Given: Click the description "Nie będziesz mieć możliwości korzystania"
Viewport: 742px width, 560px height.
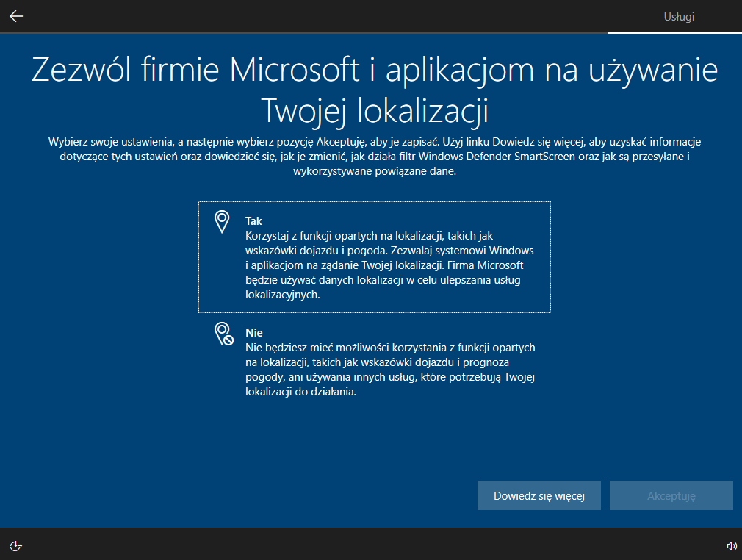Looking at the screenshot, I should pyautogui.click(x=390, y=369).
